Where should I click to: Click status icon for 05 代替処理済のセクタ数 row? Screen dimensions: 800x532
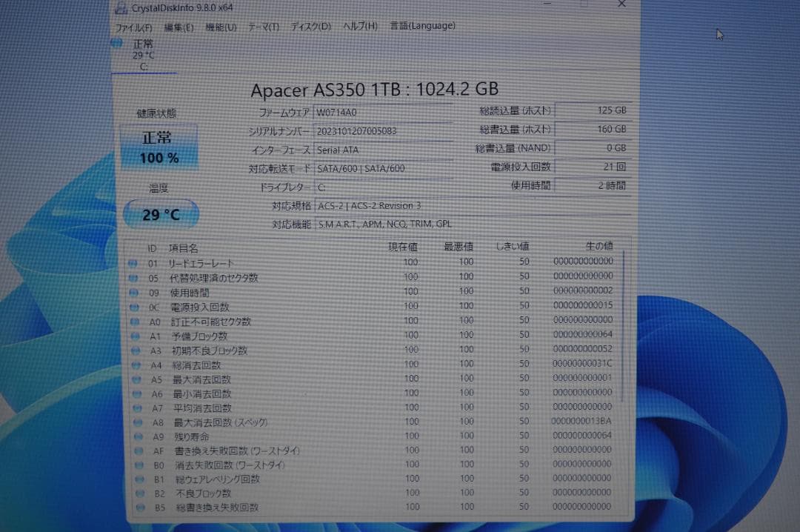(133, 279)
